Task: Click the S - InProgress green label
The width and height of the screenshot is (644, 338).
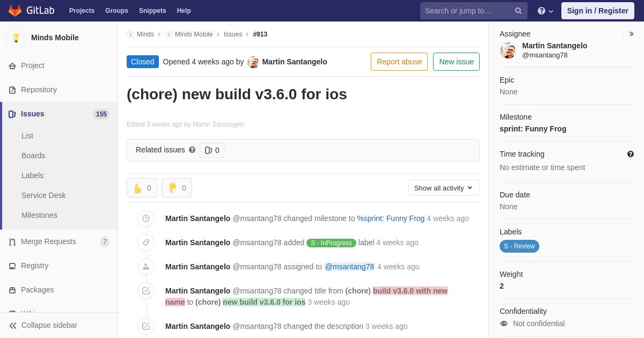Action: click(x=331, y=243)
